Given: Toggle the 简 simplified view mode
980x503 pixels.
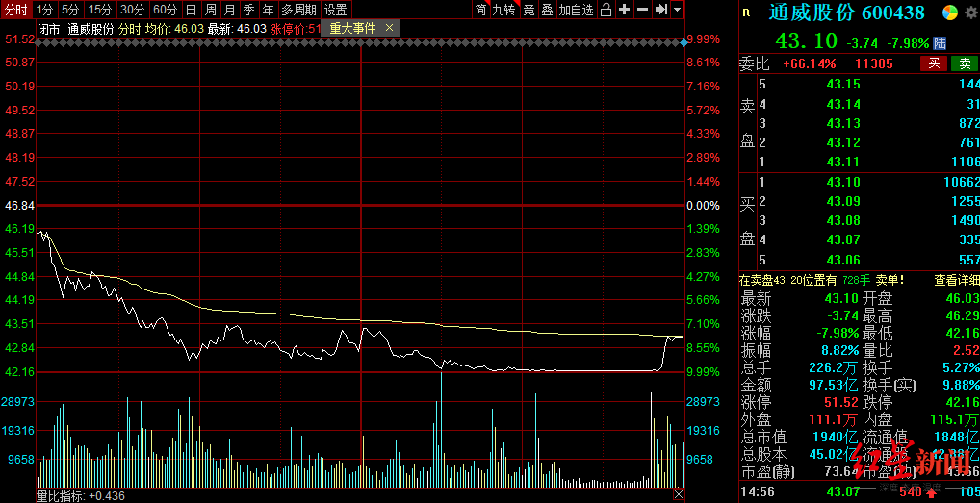Looking at the screenshot, I should point(480,10).
